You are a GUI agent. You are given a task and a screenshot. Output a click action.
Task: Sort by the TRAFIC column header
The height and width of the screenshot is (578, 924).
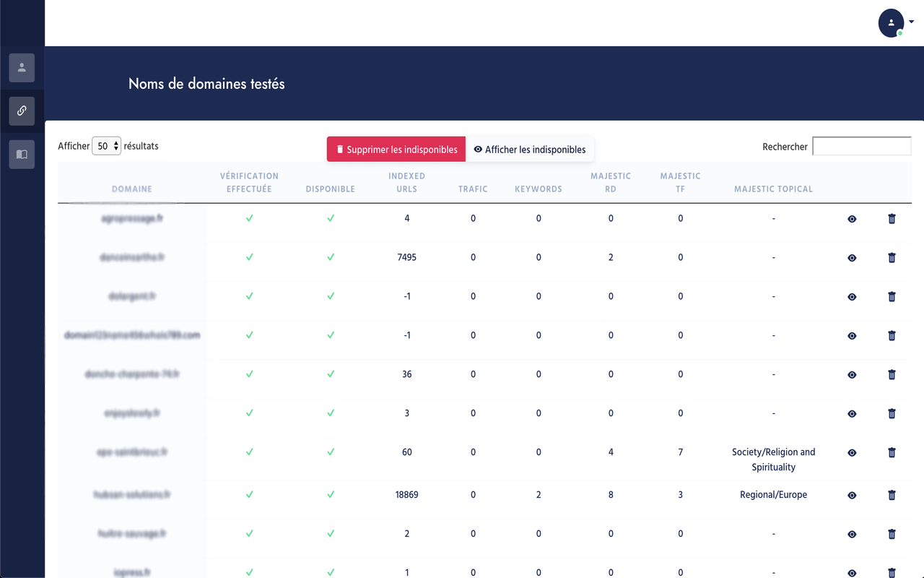(473, 189)
